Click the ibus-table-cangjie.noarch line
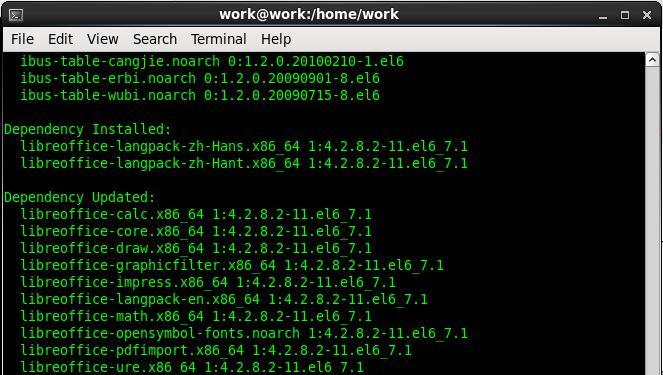This screenshot has width=663, height=375. pyautogui.click(x=212, y=61)
